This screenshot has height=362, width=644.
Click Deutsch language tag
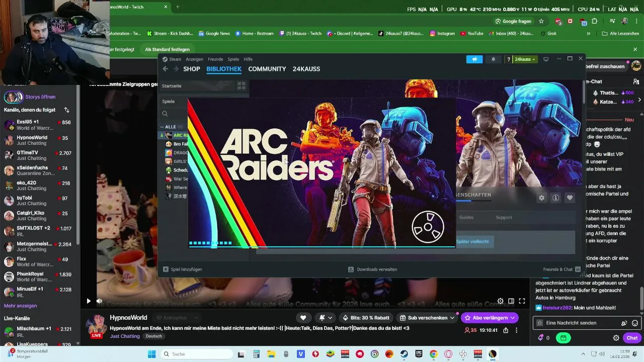(x=154, y=336)
